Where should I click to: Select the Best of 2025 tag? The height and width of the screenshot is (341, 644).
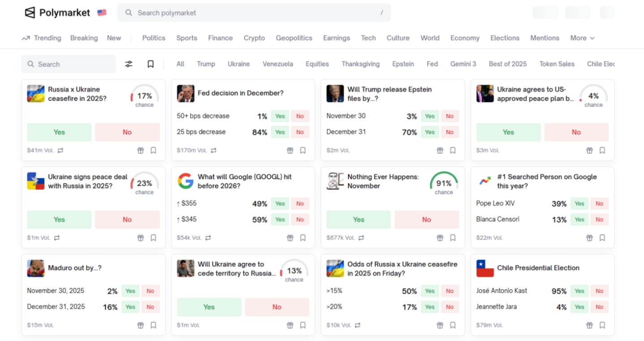[x=508, y=64]
